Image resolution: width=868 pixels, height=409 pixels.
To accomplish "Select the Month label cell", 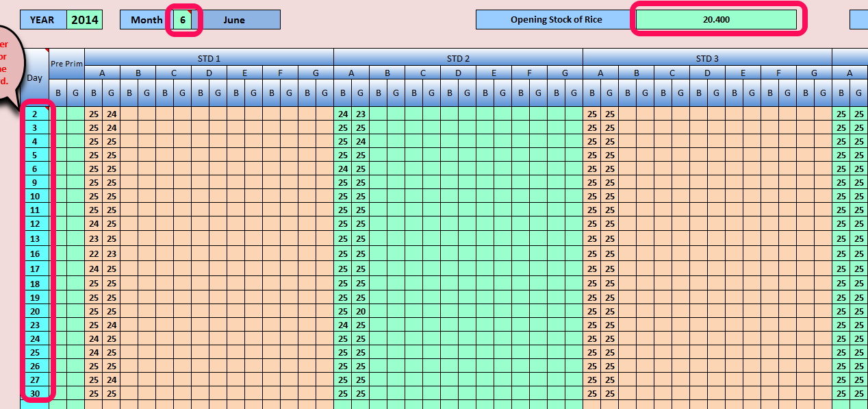I will tap(146, 20).
